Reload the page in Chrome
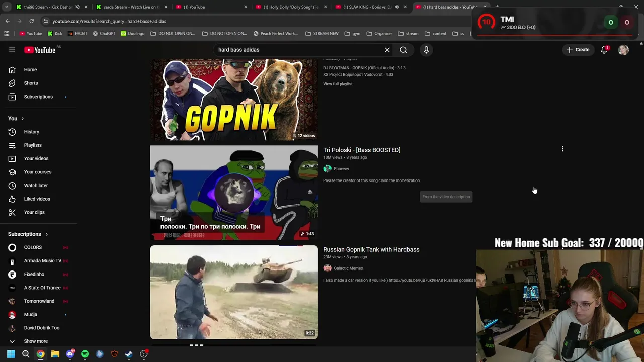 [x=31, y=21]
